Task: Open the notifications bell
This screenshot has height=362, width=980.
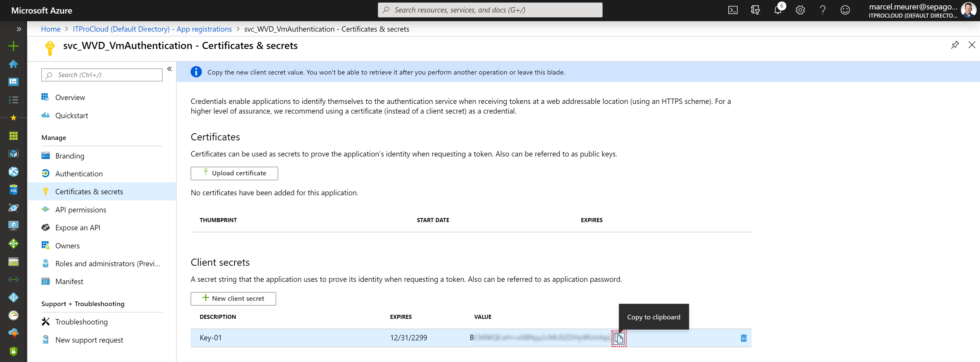Action: pyautogui.click(x=778, y=10)
